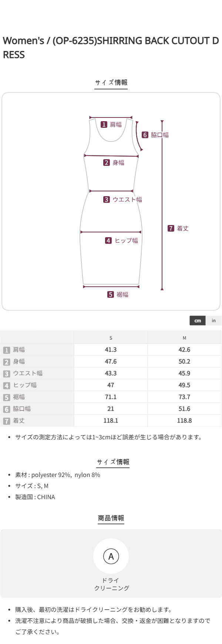222x644 pixels.
Task: Click the number 7 badge in table
Action: (x=7, y=421)
